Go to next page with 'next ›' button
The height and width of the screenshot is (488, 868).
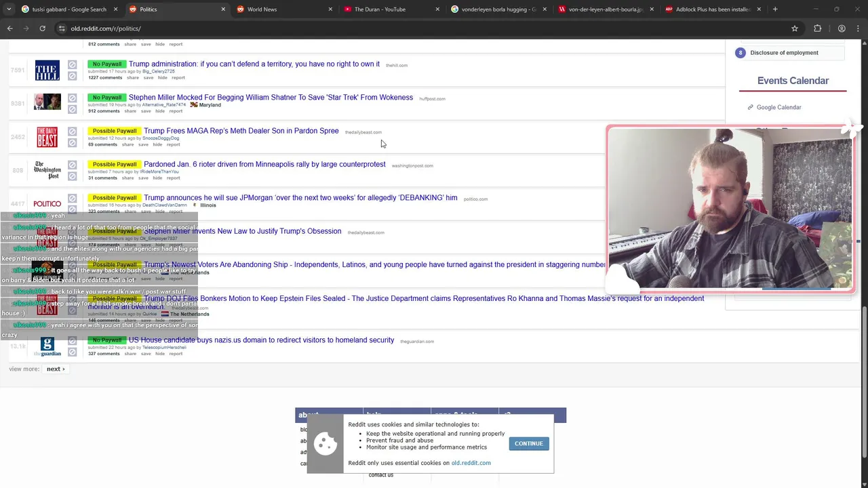tap(55, 369)
